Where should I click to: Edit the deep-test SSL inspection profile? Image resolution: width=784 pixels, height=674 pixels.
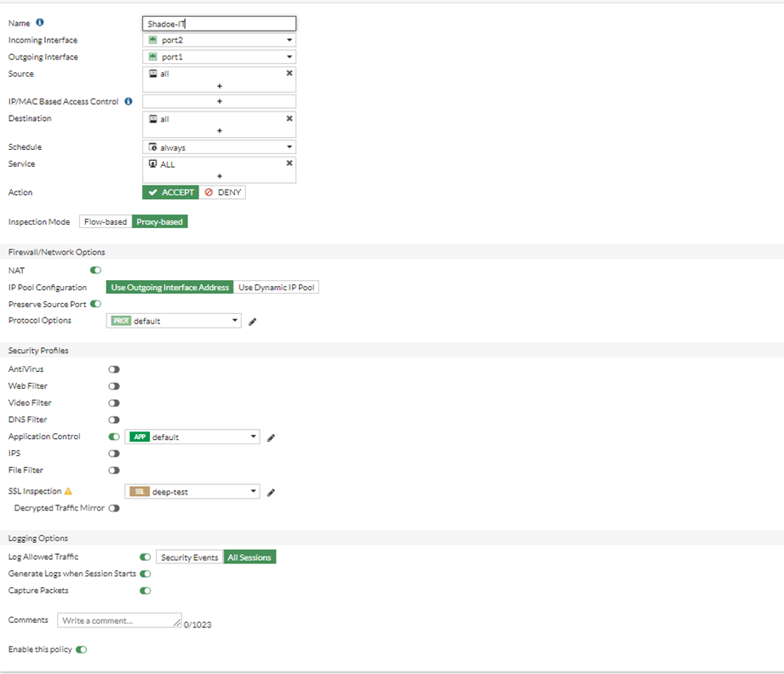coord(271,491)
